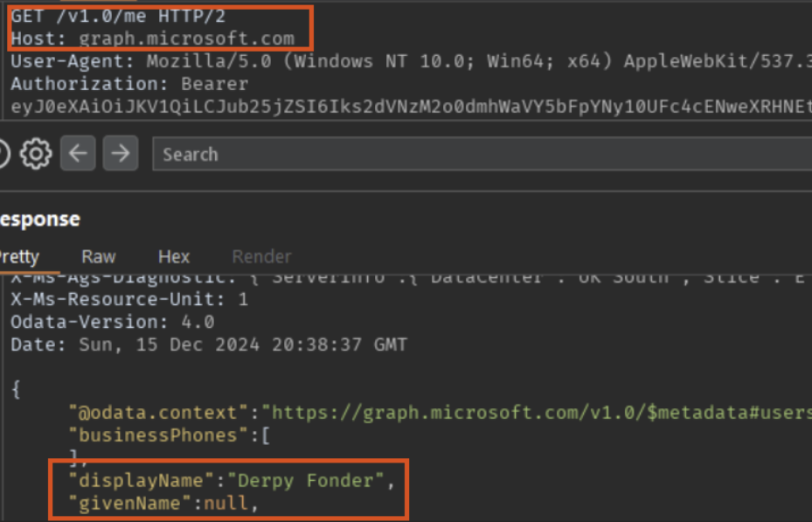
Task: Click the Host graph.microsoft.com header
Action: point(160,38)
